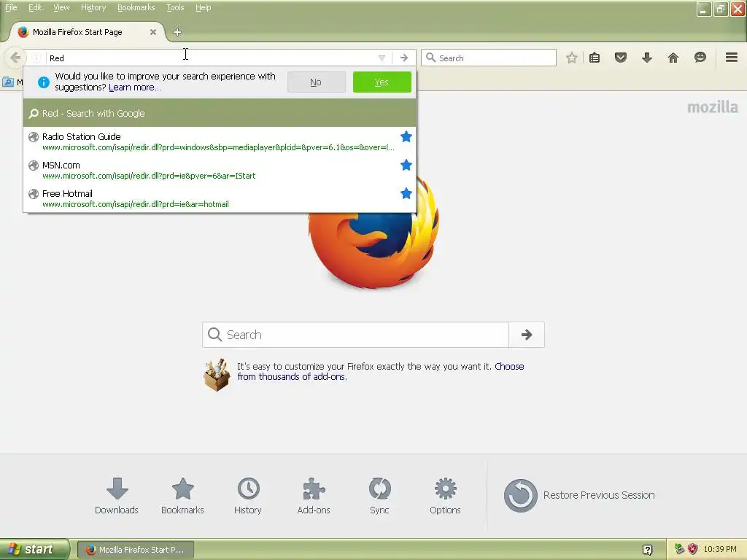The width and height of the screenshot is (747, 560).
Task: Show your bookmarks list icon
Action: pyautogui.click(x=594, y=58)
